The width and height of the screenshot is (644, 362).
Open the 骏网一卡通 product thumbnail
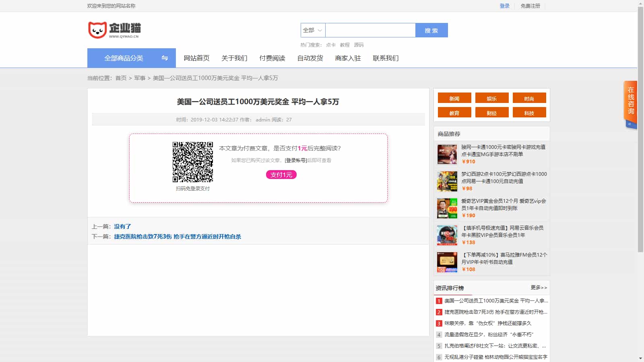[447, 154]
